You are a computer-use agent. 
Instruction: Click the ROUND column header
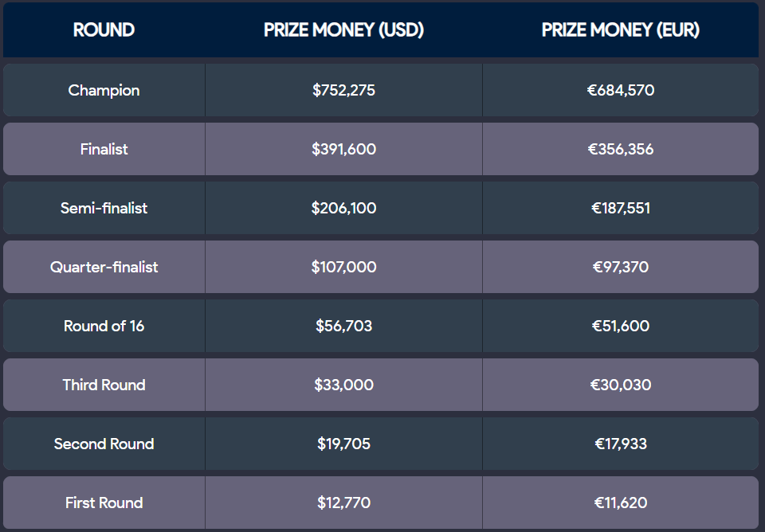point(104,30)
